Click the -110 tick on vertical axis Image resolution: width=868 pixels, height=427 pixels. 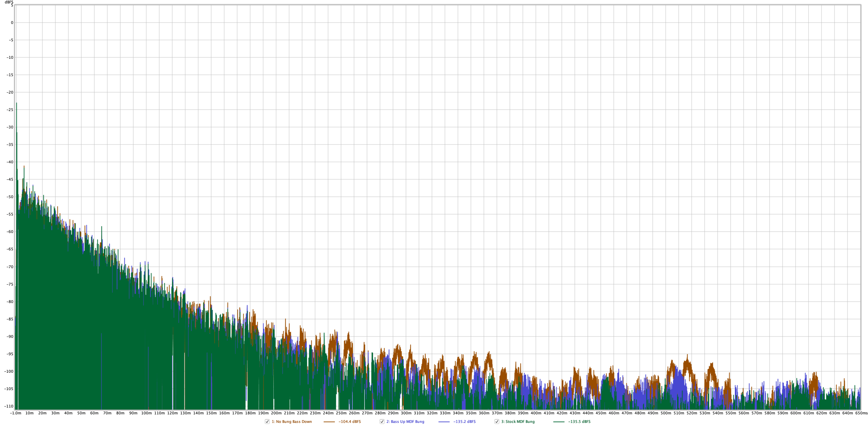pos(9,406)
